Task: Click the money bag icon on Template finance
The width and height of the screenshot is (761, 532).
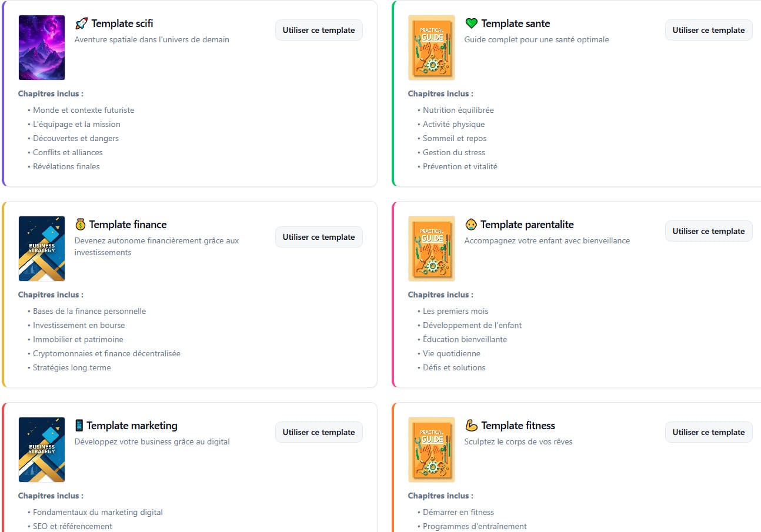Action: point(79,224)
